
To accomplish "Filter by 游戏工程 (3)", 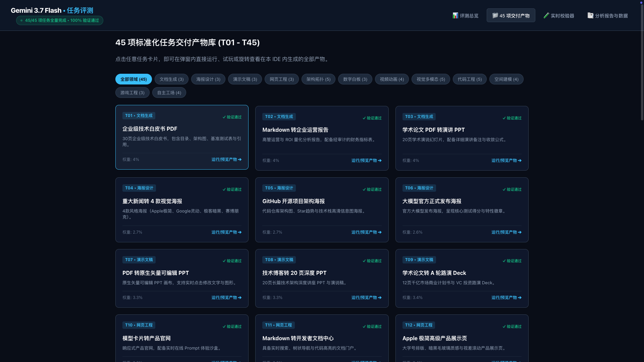I will click(132, 93).
